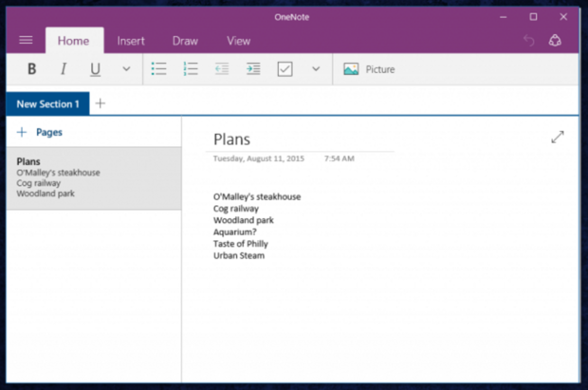Apply bold formatting
Screen dimensions: 588x390
point(32,69)
